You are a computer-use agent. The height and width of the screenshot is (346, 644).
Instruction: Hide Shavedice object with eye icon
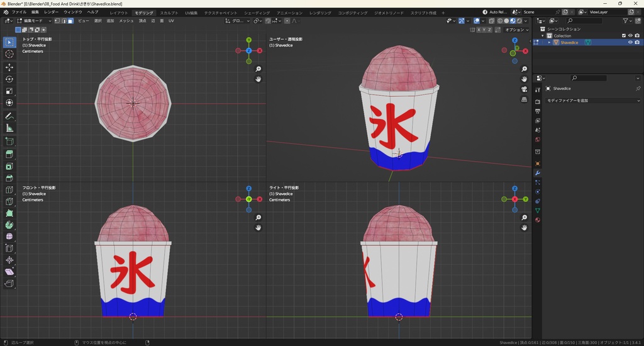pos(630,43)
